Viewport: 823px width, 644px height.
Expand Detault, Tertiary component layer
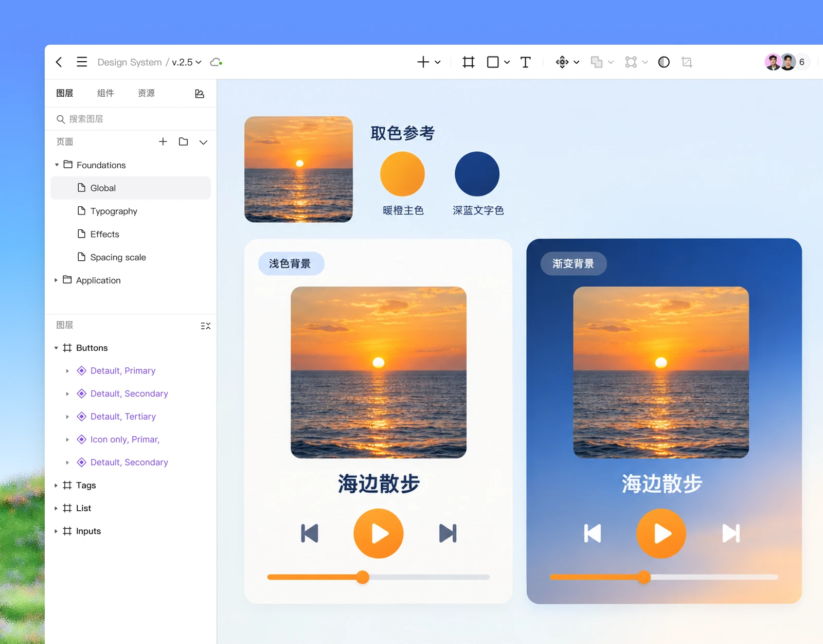click(x=67, y=417)
